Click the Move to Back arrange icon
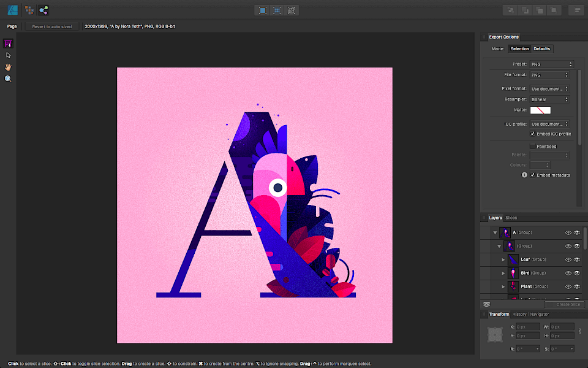The height and width of the screenshot is (368, 588). point(510,10)
